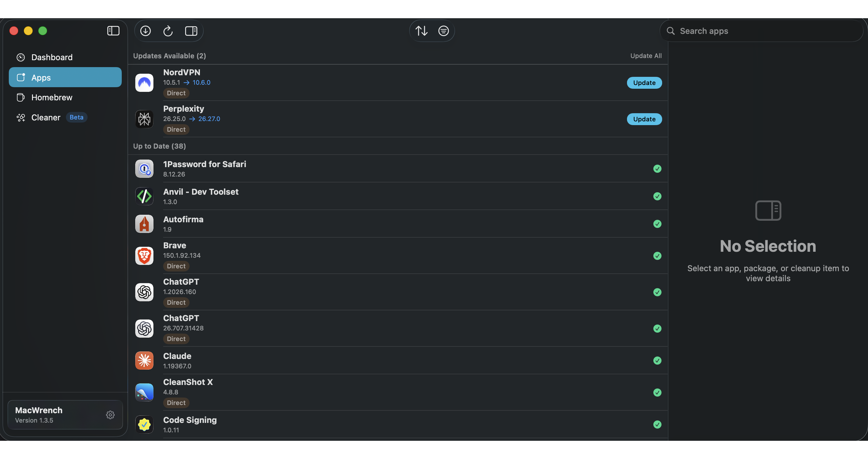Update Perplexity
This screenshot has width=868, height=459.
click(x=644, y=119)
